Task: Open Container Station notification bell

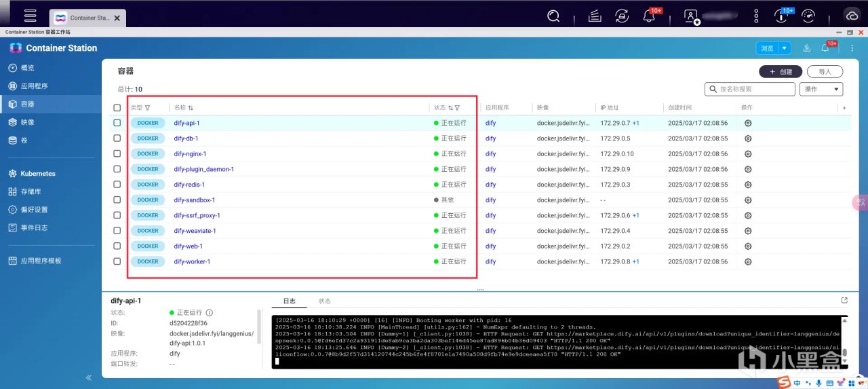Action: (x=825, y=48)
